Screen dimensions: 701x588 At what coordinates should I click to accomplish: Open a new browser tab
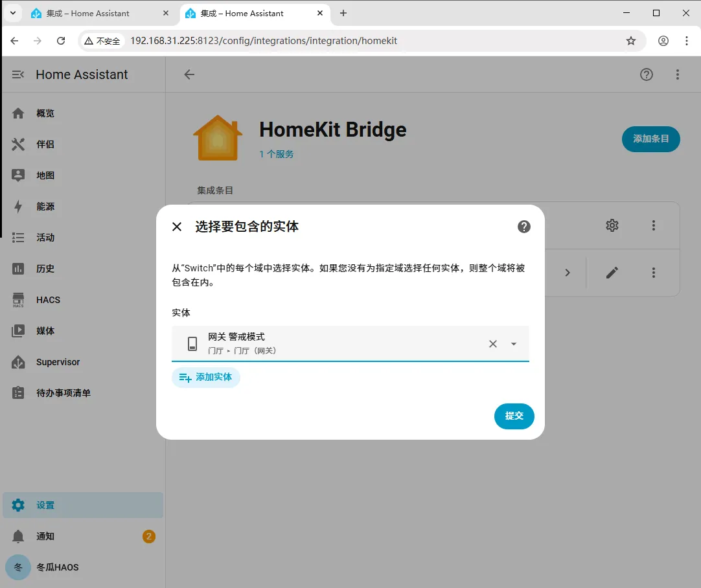click(x=343, y=14)
